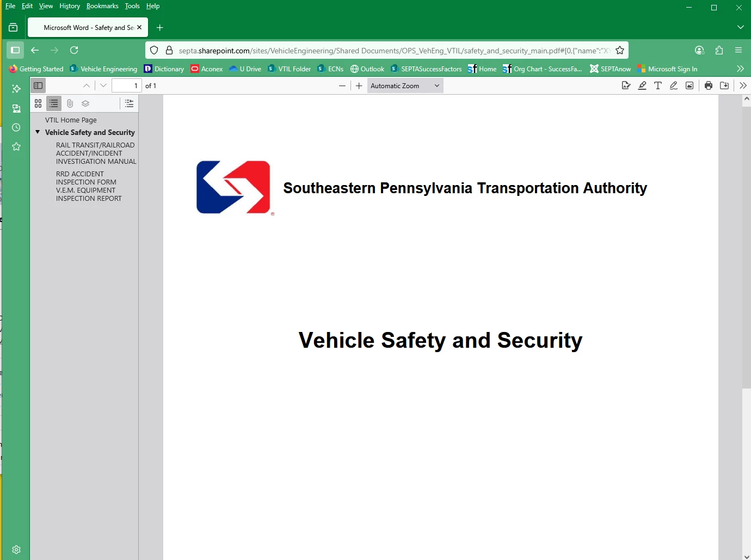Open the File menu
The height and width of the screenshot is (560, 751).
click(x=10, y=6)
